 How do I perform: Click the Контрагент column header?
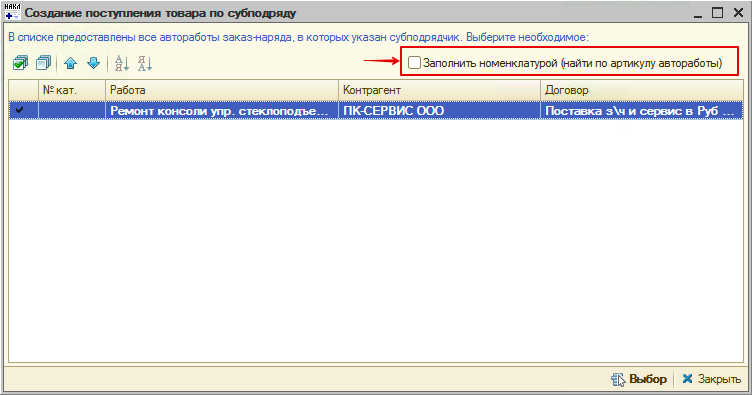pyautogui.click(x=439, y=90)
